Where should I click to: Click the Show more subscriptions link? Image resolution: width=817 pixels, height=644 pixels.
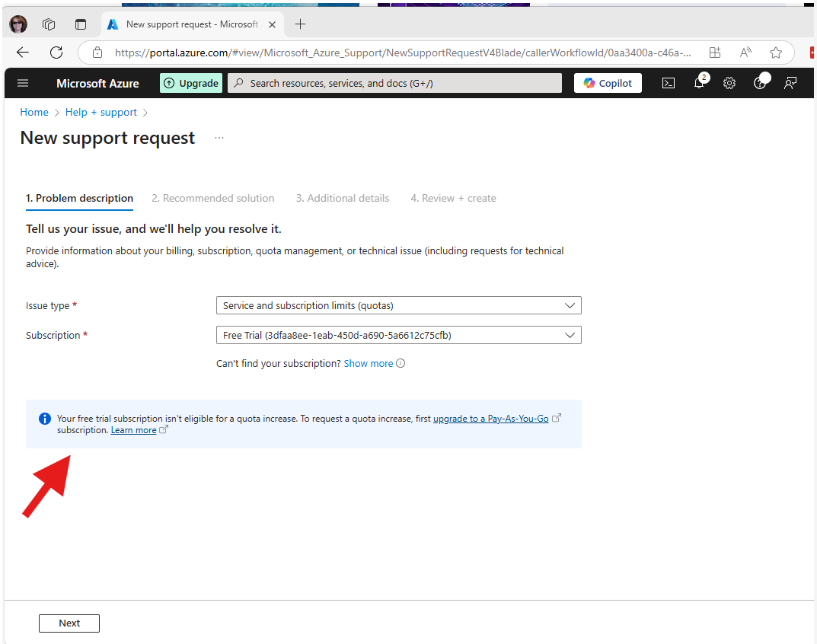tap(369, 364)
